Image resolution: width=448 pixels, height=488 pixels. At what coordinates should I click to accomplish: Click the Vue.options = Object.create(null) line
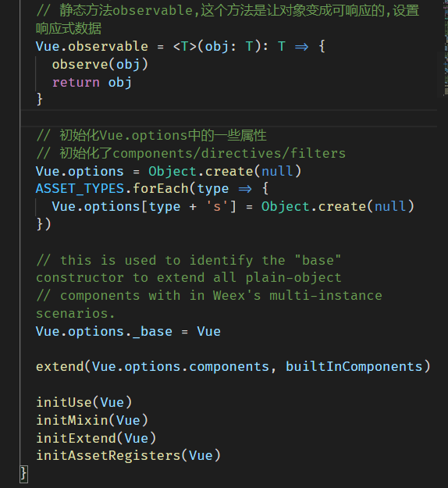click(x=169, y=171)
